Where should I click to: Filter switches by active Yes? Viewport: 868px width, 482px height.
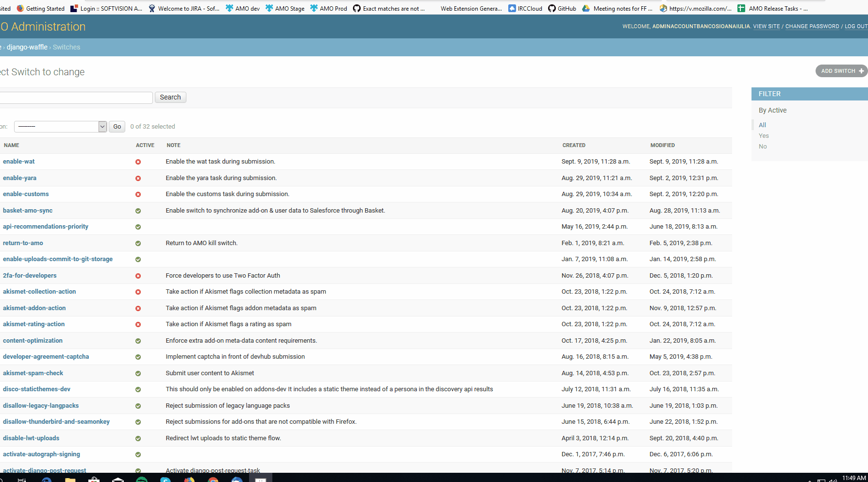[764, 135]
